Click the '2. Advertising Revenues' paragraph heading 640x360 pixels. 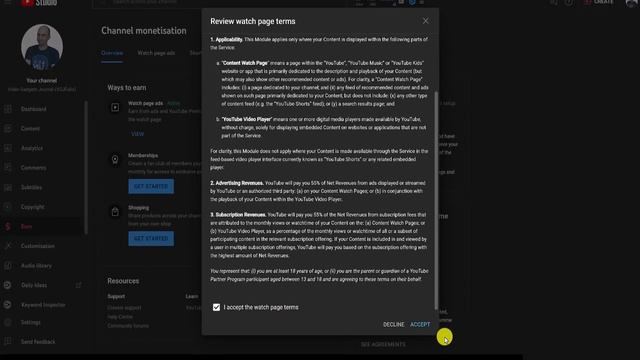click(x=237, y=183)
